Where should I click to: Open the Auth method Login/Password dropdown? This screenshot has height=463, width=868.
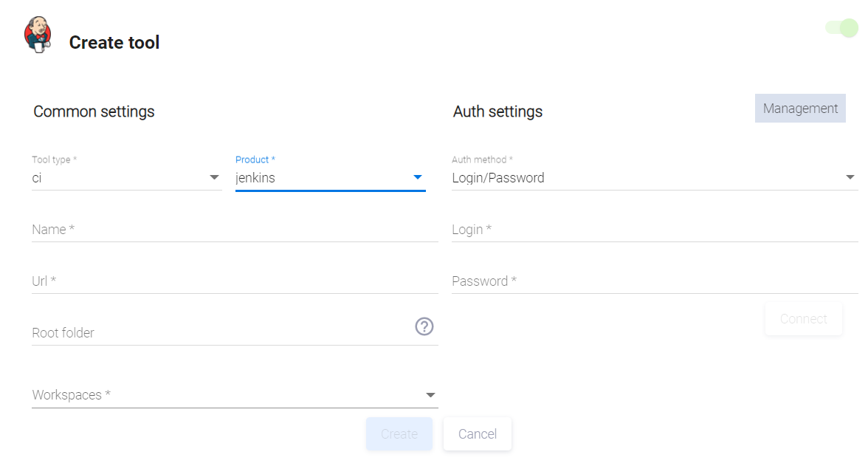click(654, 178)
